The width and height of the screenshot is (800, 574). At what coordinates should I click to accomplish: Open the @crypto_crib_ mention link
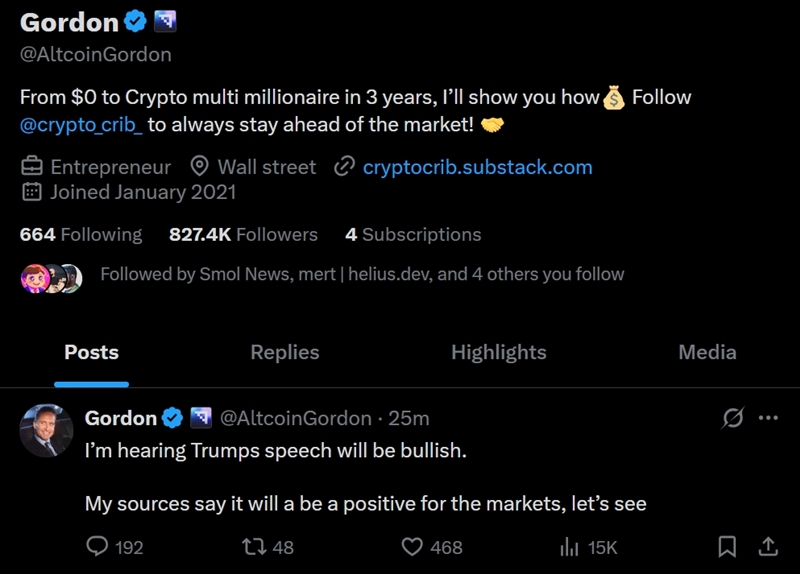[81, 126]
